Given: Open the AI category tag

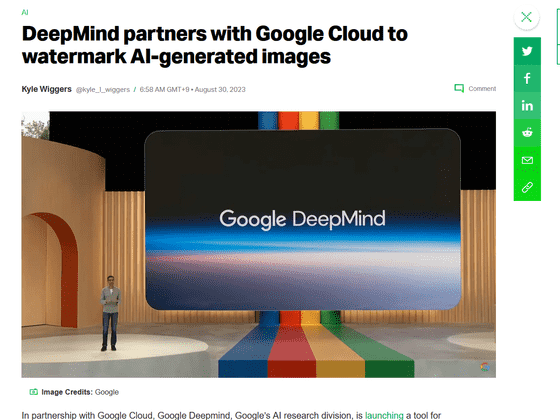Looking at the screenshot, I should 25,12.
